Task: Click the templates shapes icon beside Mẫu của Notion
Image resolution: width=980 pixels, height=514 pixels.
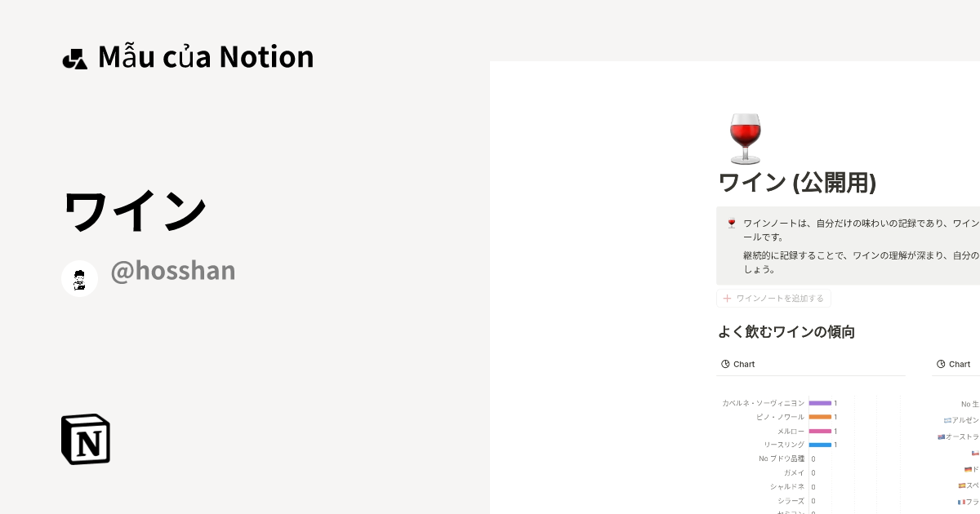Action: point(74,59)
